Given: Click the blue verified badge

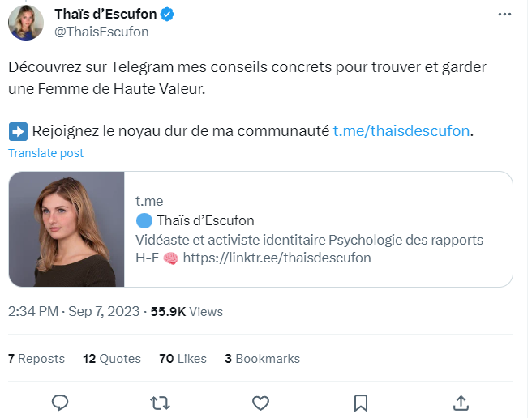Looking at the screenshot, I should (166, 15).
